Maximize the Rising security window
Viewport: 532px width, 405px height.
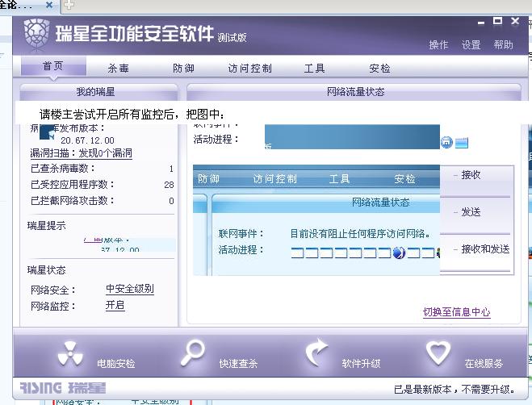point(497,21)
